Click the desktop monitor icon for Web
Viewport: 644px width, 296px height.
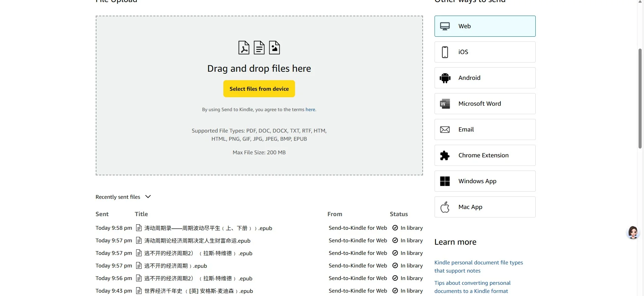(445, 26)
